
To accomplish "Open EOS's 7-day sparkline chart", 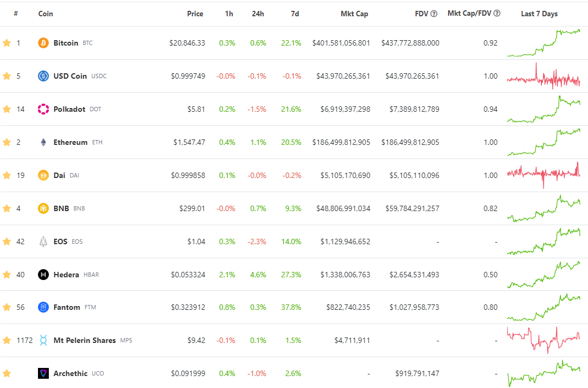I will tap(544, 241).
